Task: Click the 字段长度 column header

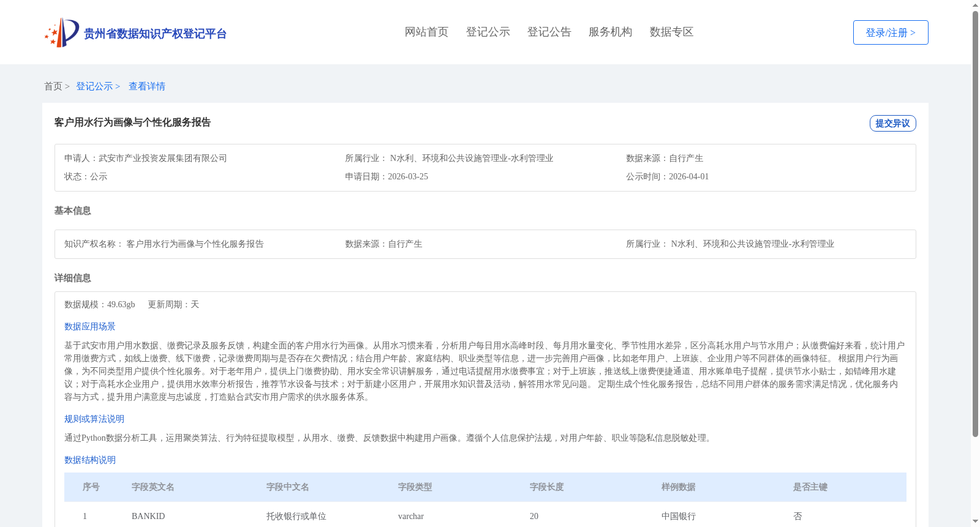Action: (x=547, y=487)
